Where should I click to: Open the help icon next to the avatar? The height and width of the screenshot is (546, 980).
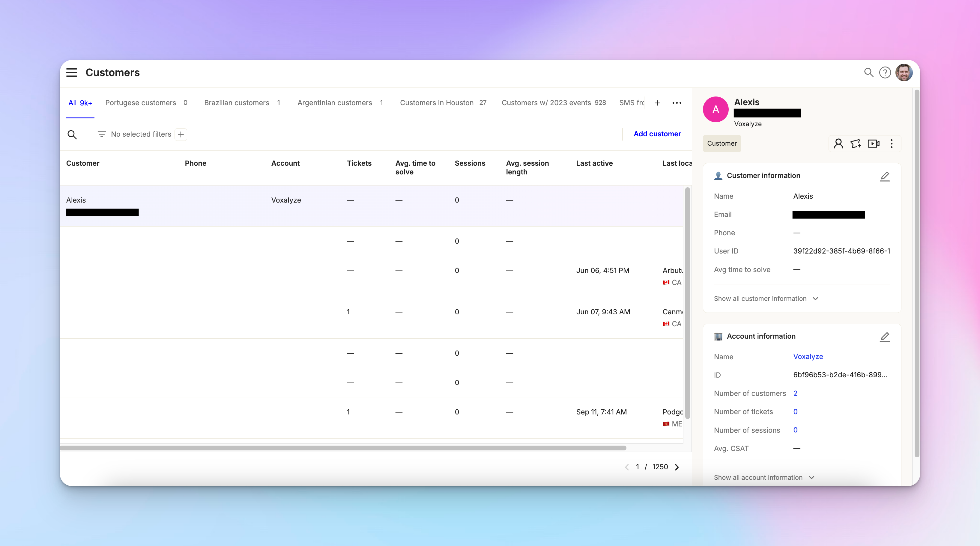point(885,72)
